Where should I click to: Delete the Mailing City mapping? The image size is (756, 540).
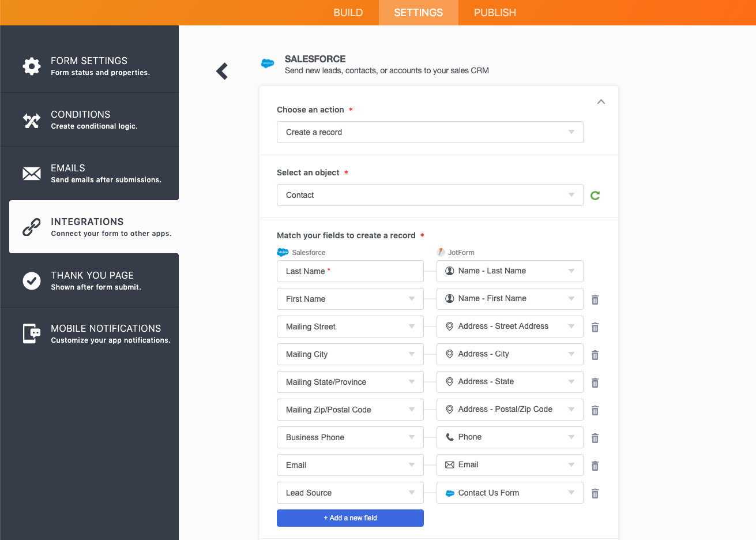coord(595,355)
